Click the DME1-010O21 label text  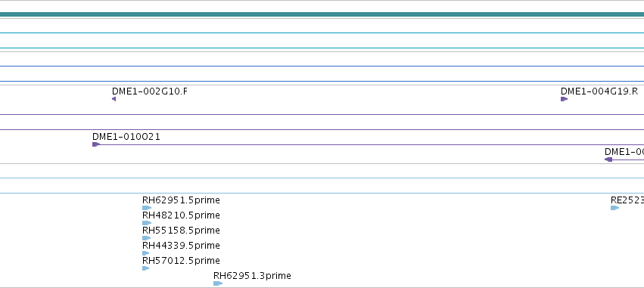click(x=126, y=137)
